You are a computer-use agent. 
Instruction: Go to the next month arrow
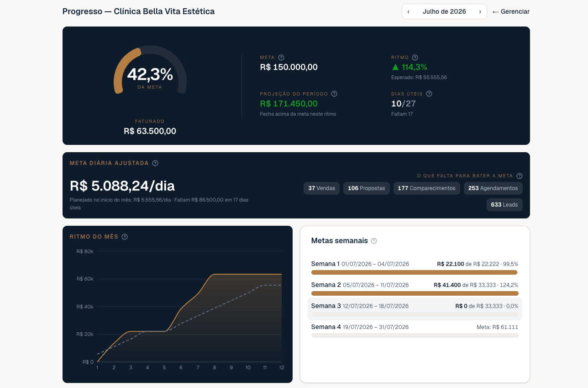click(x=480, y=11)
